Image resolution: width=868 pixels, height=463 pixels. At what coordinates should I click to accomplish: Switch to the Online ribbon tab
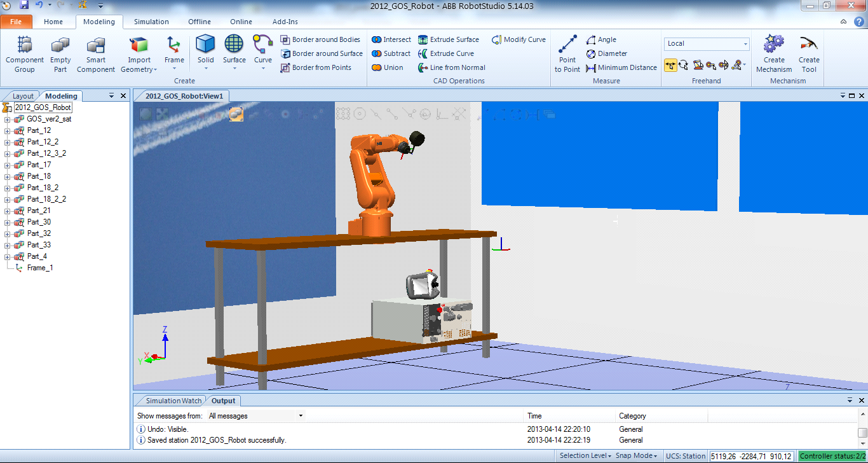point(241,22)
